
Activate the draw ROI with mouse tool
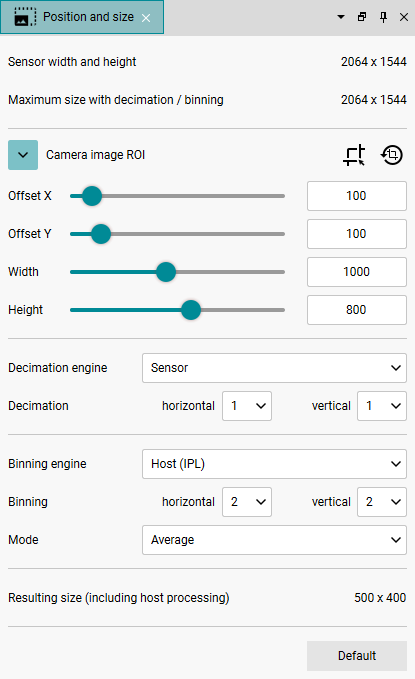pos(354,155)
